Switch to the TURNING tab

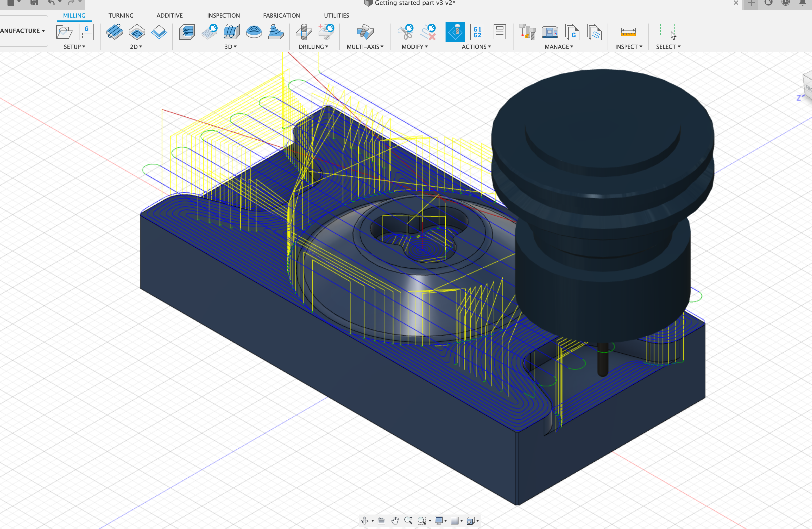[x=121, y=15]
